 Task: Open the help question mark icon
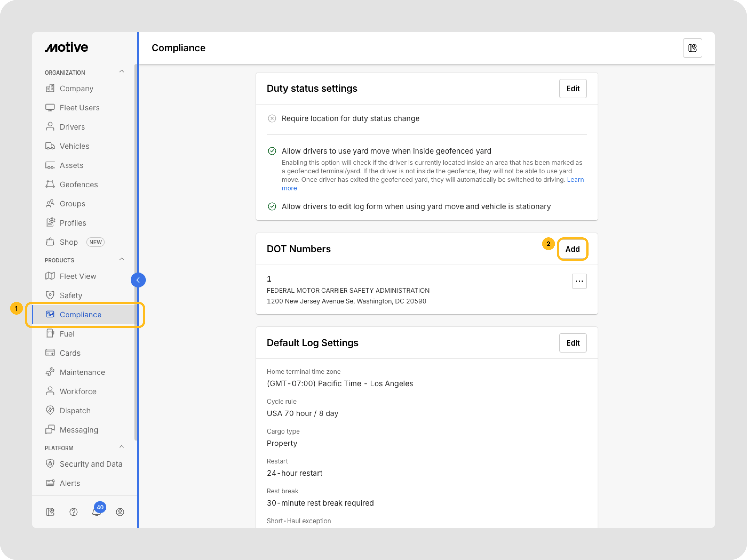73,512
